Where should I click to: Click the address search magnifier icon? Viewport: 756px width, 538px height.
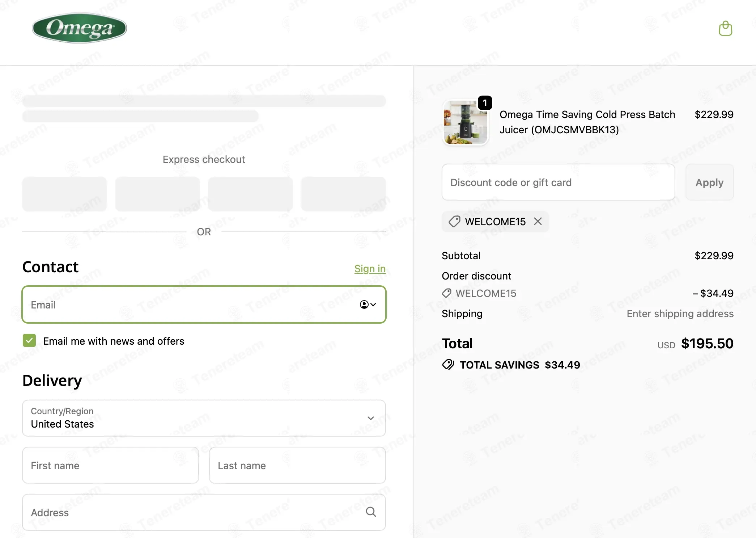coord(371,512)
